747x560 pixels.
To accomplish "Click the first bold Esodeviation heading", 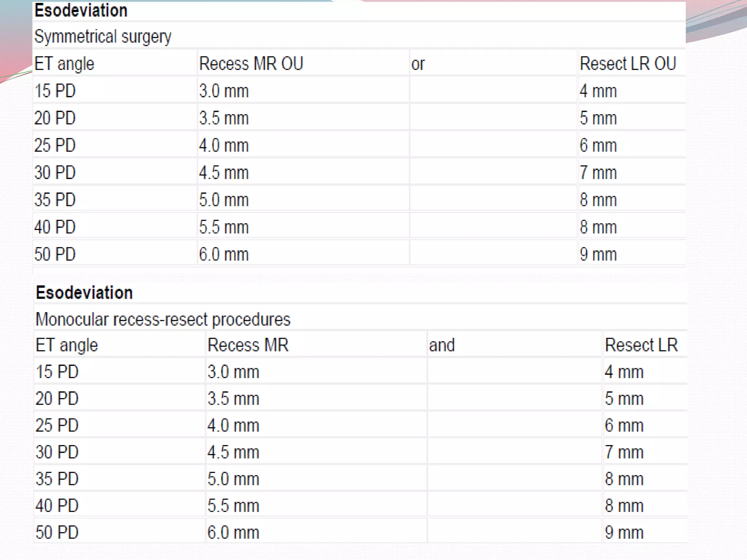I will [x=81, y=11].
